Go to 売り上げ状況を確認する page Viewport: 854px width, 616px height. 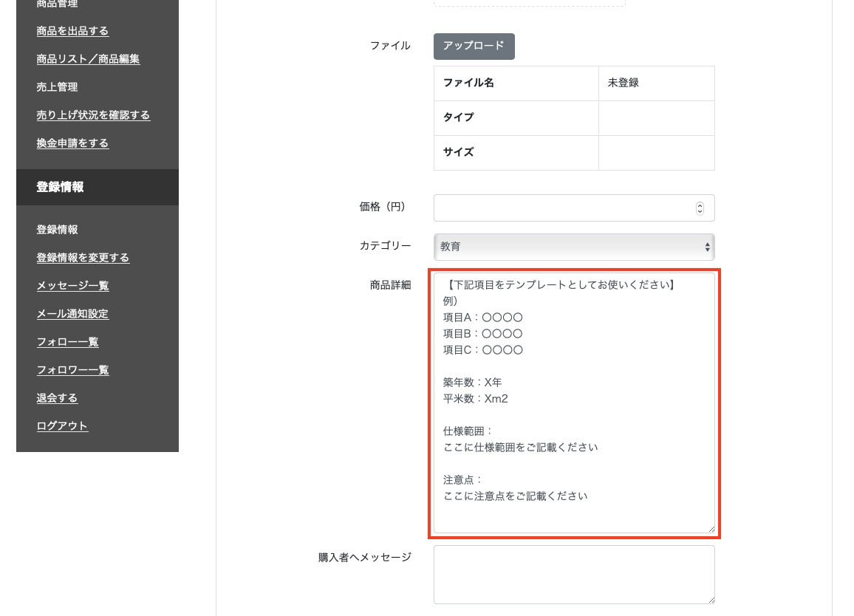pyautogui.click(x=93, y=115)
